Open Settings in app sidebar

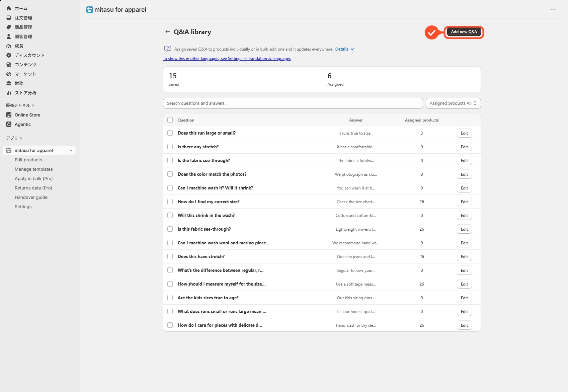(x=23, y=207)
